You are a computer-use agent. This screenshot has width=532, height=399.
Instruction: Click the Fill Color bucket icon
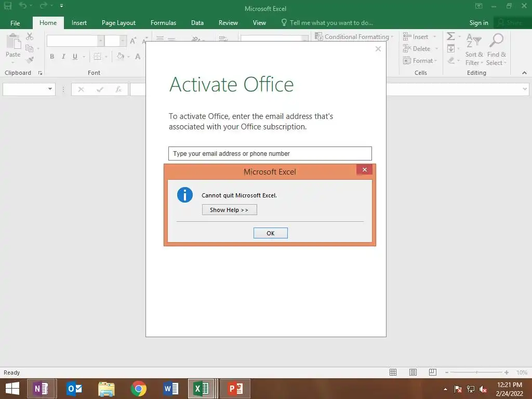121,56
